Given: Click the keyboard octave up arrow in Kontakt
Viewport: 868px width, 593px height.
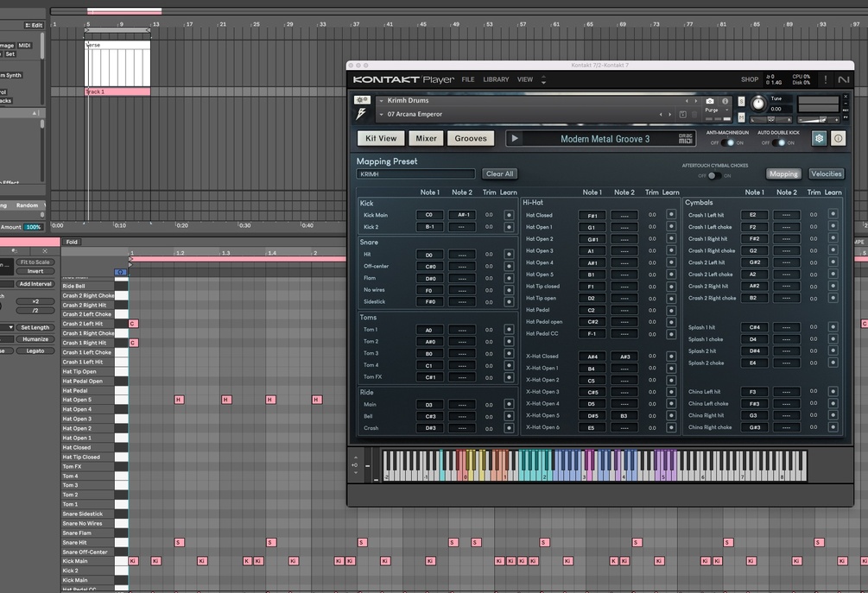Looking at the screenshot, I should click(x=355, y=458).
